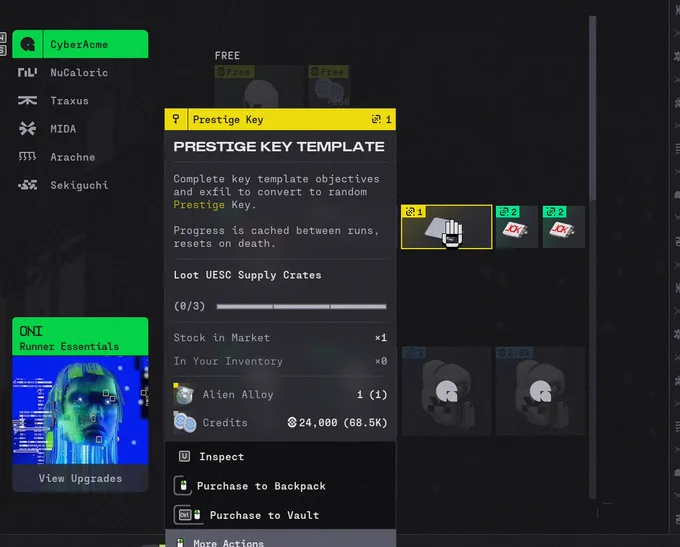The width and height of the screenshot is (680, 547).
Task: Click the market list vertical scrollbar
Action: coord(592,108)
